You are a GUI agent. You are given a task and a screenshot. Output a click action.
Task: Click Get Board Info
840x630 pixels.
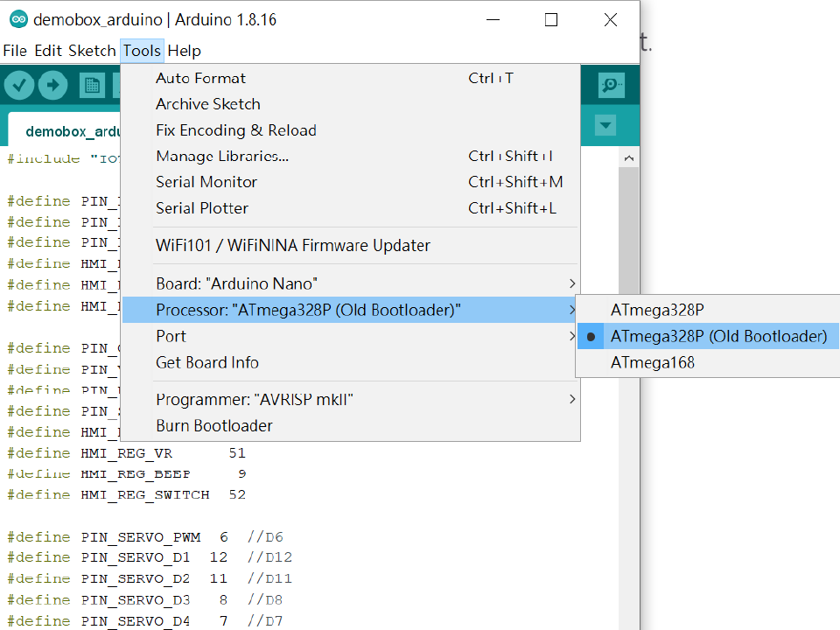pyautogui.click(x=207, y=362)
